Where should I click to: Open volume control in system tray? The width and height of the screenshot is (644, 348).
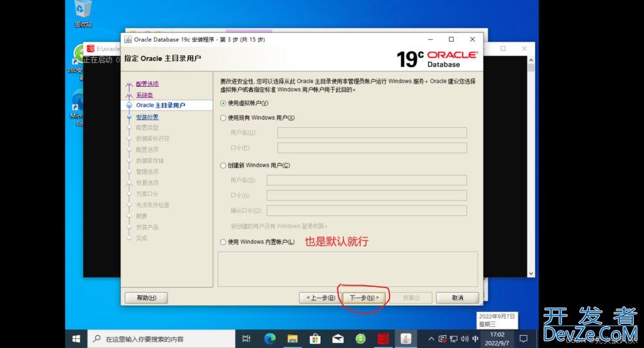pos(464,339)
